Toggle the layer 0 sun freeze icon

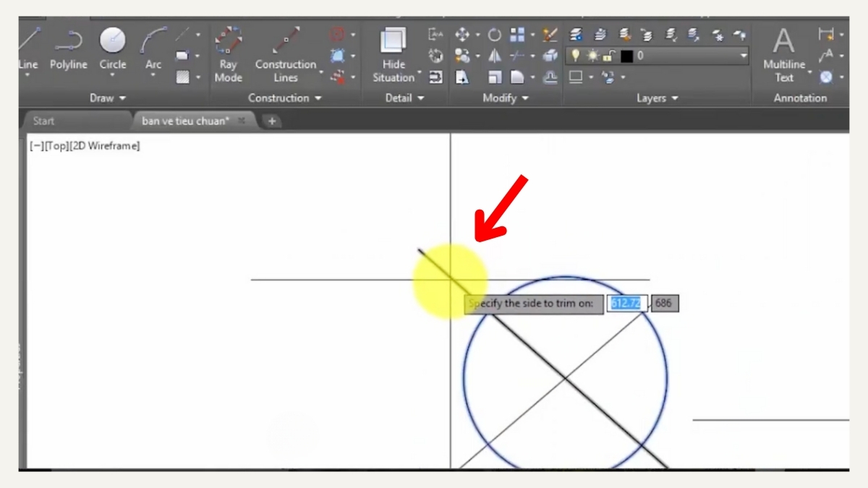tap(593, 56)
